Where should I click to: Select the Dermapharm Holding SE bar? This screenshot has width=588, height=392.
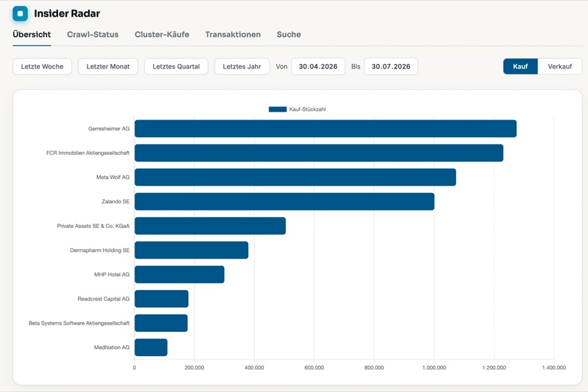click(x=191, y=250)
